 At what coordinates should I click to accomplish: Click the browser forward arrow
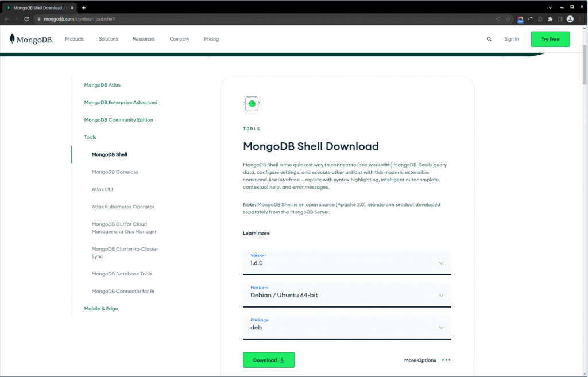[x=17, y=19]
